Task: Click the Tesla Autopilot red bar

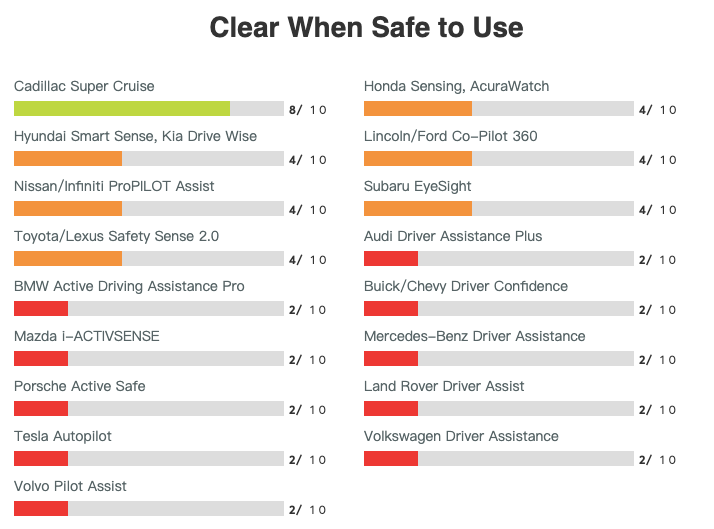Action: coord(41,459)
